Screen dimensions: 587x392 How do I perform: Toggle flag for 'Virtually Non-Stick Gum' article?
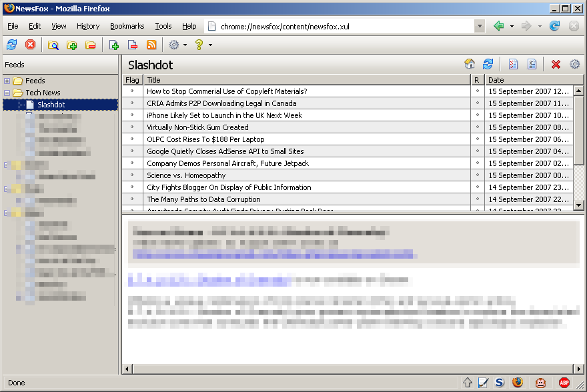pyautogui.click(x=132, y=127)
